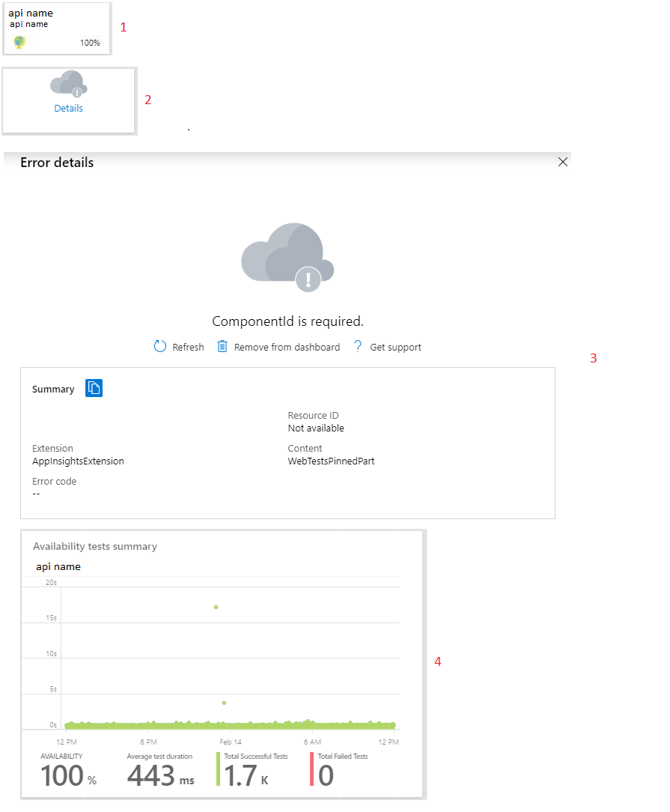Click the 6 AM axis label
The width and height of the screenshot is (670, 812).
pyautogui.click(x=312, y=742)
